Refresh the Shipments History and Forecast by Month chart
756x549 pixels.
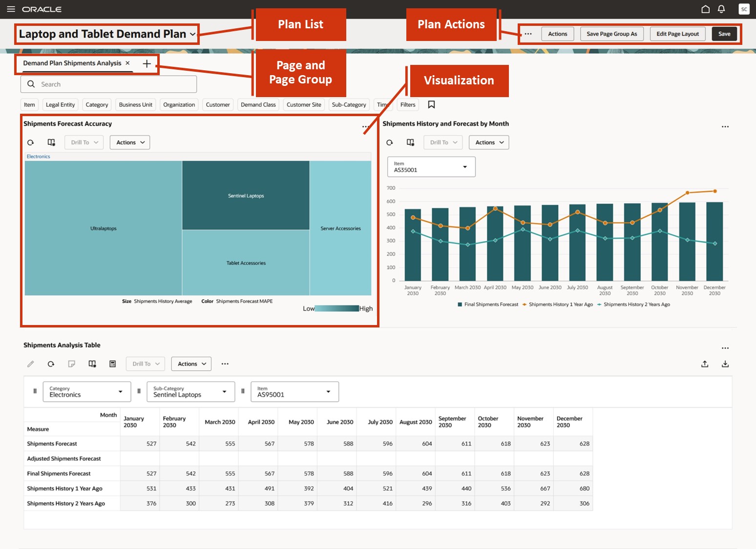click(x=390, y=142)
